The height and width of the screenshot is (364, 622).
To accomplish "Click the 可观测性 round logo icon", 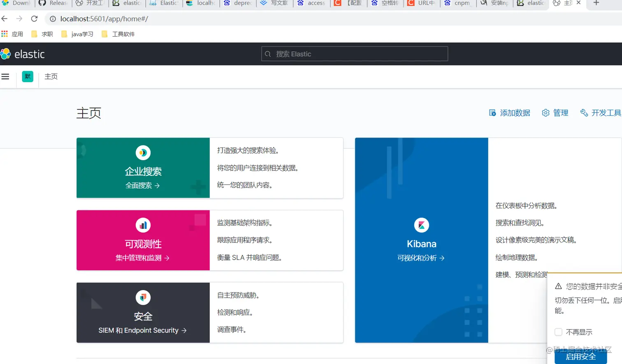I will pyautogui.click(x=143, y=225).
